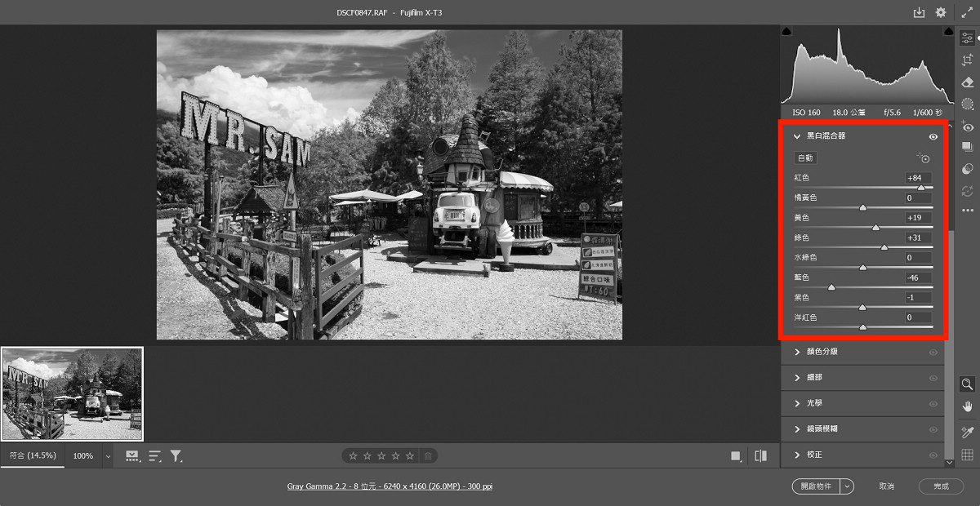Toggle before/after view comparison icon
Viewport: 980px width, 506px height.
click(x=761, y=456)
